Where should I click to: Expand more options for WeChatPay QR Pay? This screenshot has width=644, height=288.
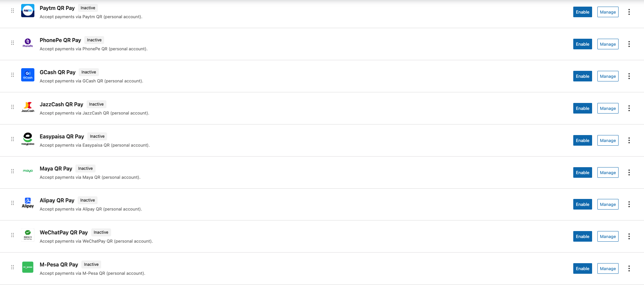click(x=629, y=237)
